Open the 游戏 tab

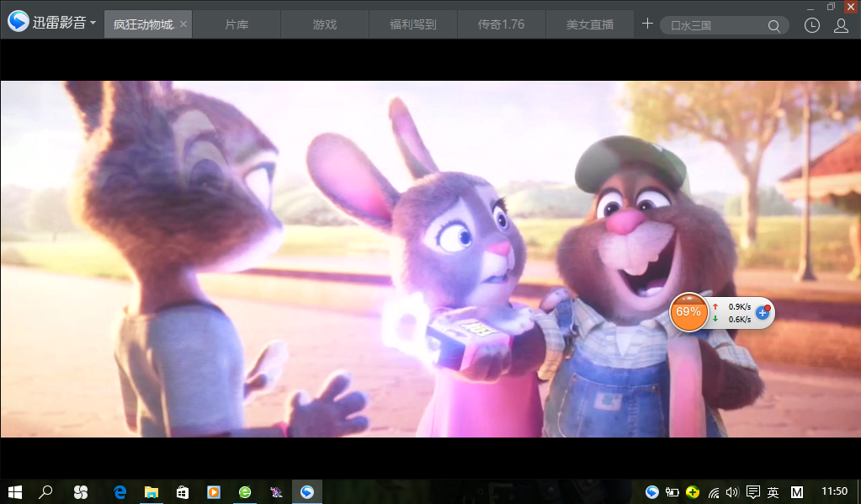(325, 24)
